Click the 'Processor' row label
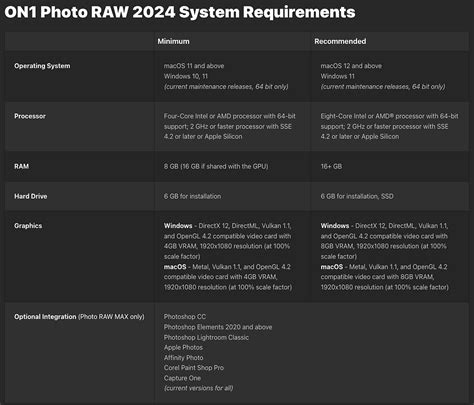The height and width of the screenshot is (405, 474). tap(30, 116)
